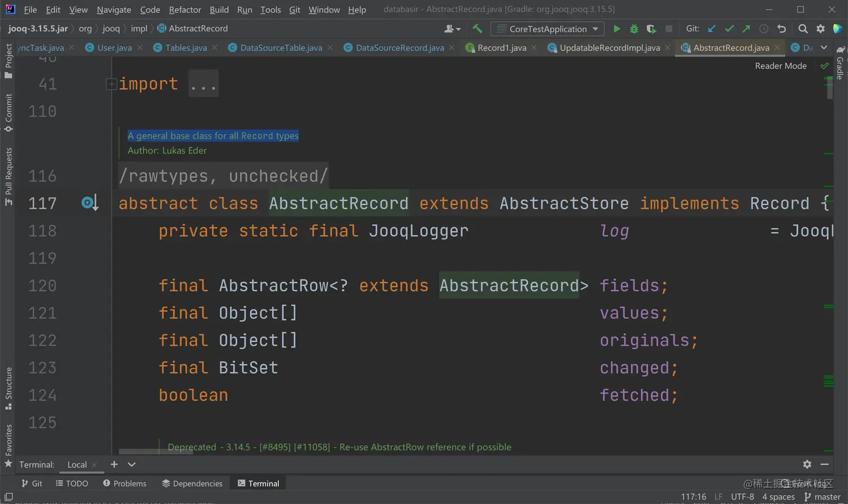
Task: Click the implementations gutter icon on line 117
Action: 89,203
